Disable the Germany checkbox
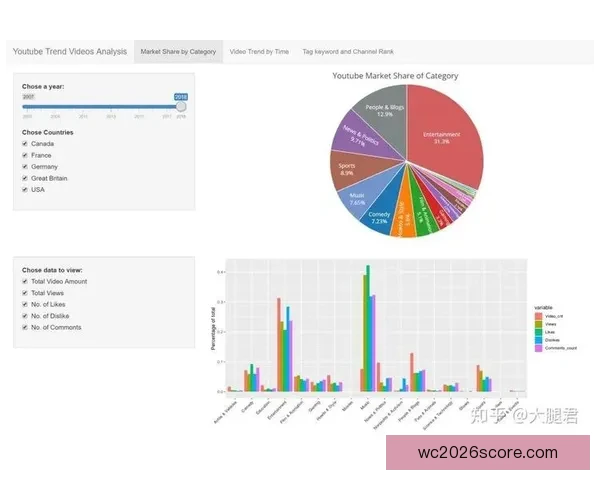Screen dimensions: 600x480 tap(25, 166)
